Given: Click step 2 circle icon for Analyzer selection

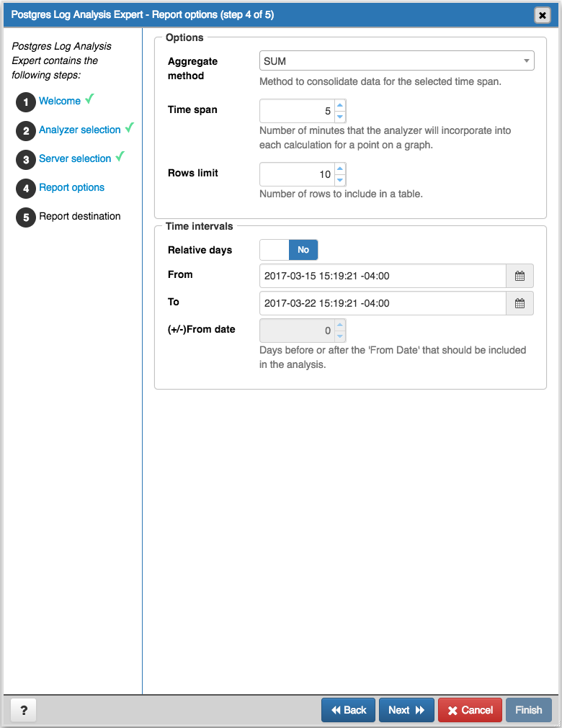Looking at the screenshot, I should click(x=26, y=131).
